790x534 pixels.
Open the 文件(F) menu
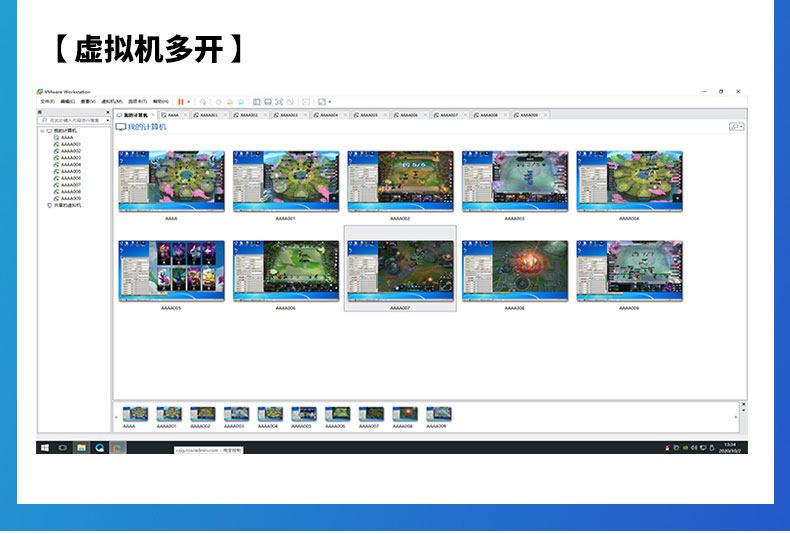coord(47,102)
